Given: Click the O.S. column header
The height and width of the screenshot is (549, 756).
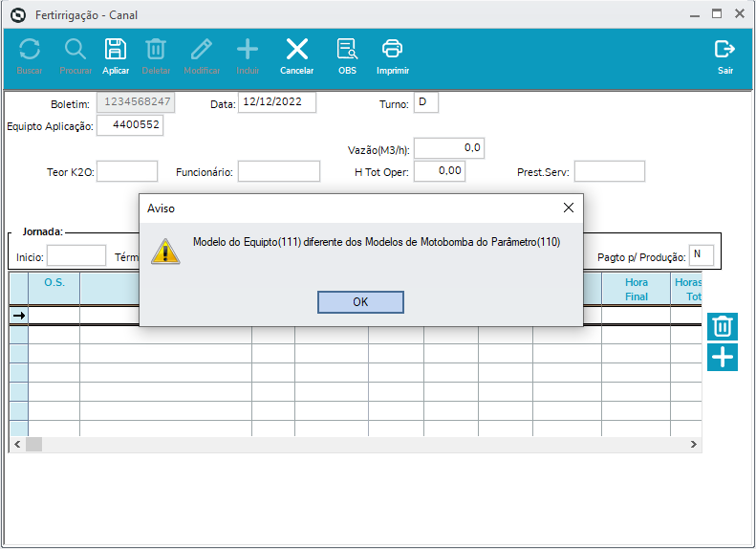Looking at the screenshot, I should click(x=54, y=289).
